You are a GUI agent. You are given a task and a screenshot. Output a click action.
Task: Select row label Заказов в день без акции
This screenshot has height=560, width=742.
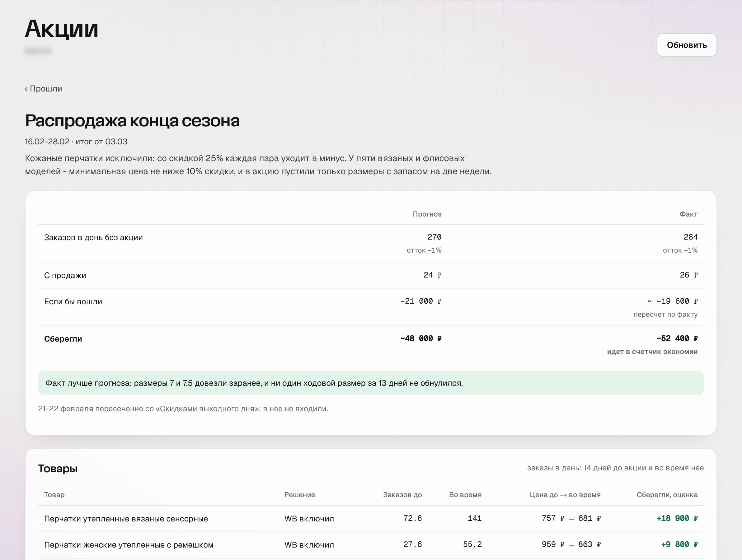pos(94,237)
